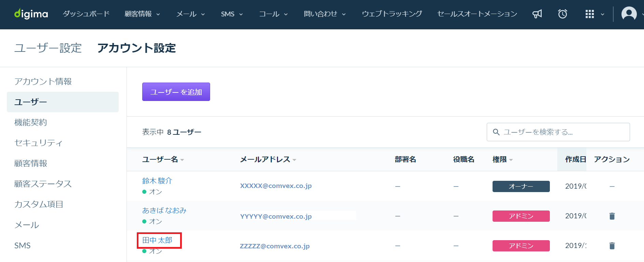
Task: Open ウェブトラッキング in the top navigation
Action: [x=392, y=14]
